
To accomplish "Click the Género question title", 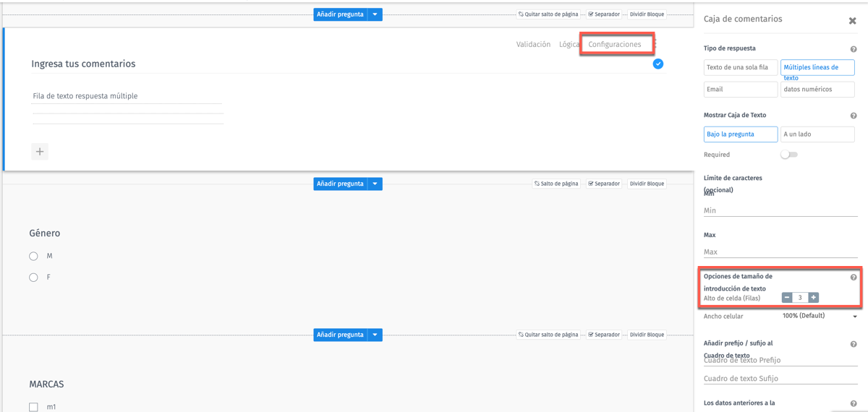I will coord(45,233).
